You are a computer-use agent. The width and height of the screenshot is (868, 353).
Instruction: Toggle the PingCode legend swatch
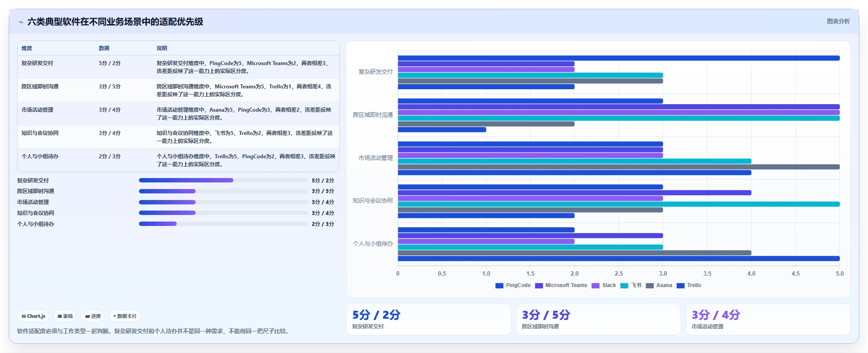pyautogui.click(x=499, y=286)
